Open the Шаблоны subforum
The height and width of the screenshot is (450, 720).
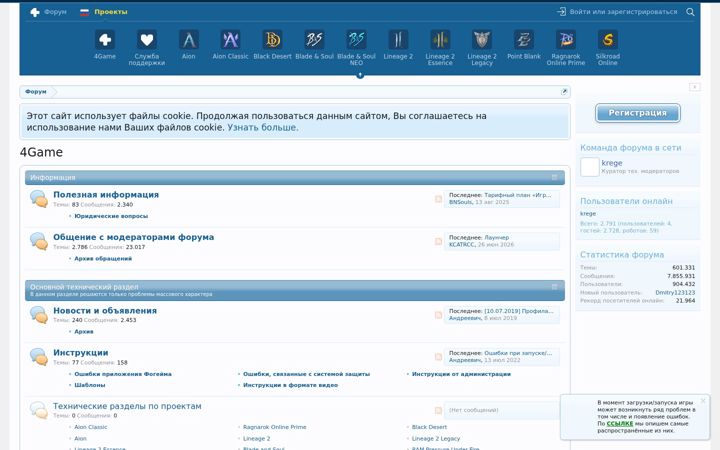[90, 385]
